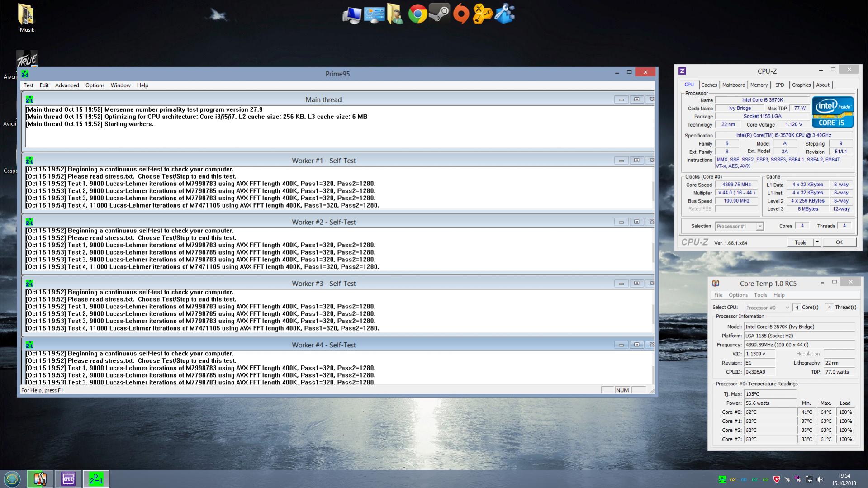Click the Windows Start orb

click(x=12, y=479)
